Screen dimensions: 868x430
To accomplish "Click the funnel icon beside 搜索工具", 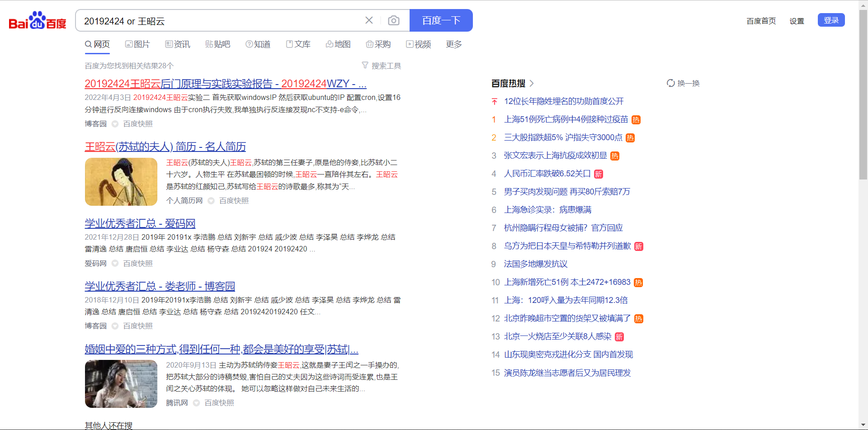I will [365, 66].
